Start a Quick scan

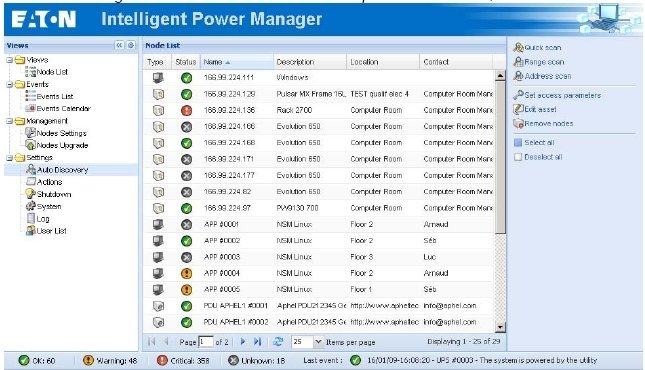(538, 48)
